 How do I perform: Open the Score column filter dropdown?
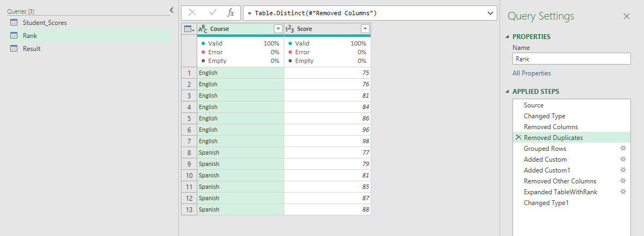[x=365, y=29]
